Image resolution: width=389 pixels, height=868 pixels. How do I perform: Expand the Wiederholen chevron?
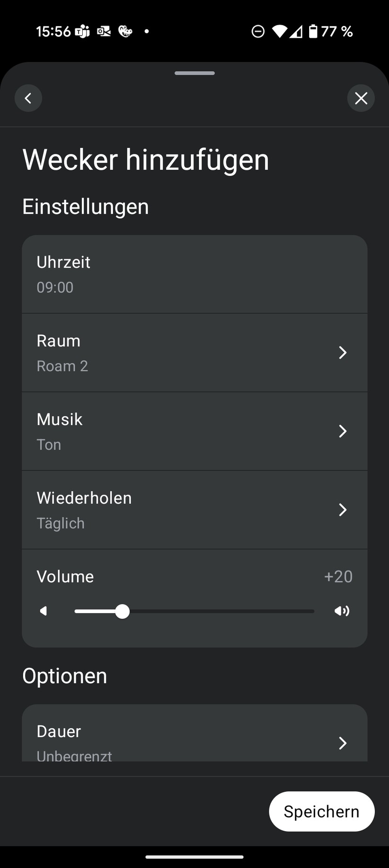343,509
